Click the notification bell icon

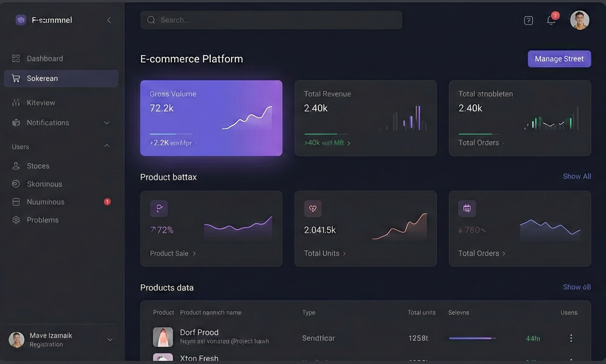click(x=551, y=20)
